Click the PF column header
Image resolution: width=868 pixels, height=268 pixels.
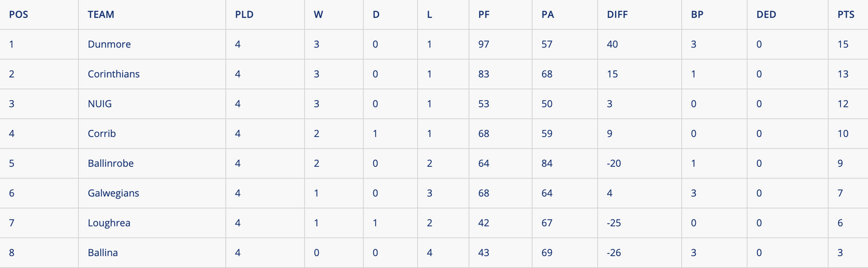pyautogui.click(x=484, y=14)
